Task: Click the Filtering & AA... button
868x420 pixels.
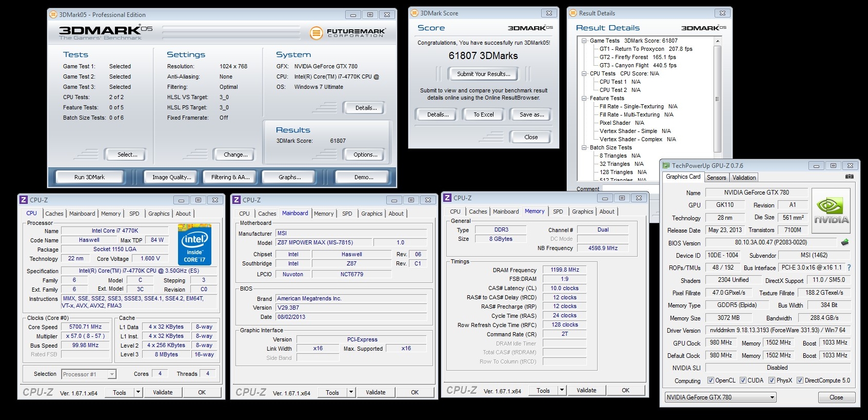Action: coord(230,177)
